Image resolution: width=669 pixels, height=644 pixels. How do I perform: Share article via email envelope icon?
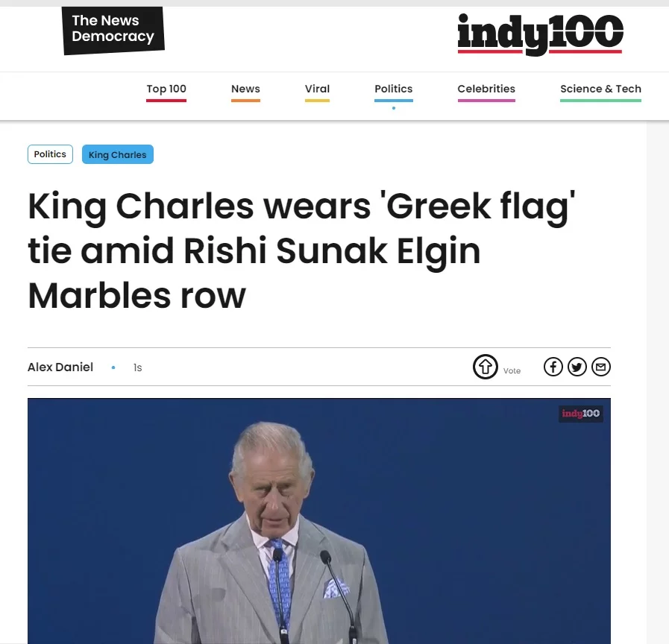point(600,367)
